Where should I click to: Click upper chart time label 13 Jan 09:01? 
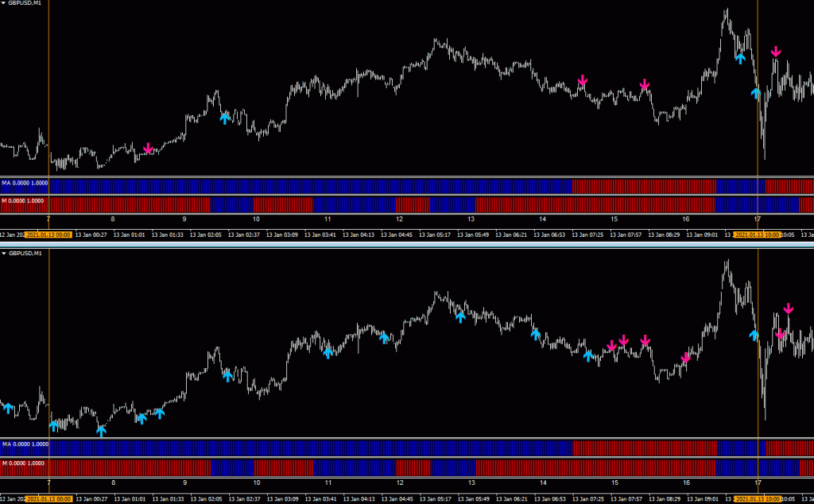click(x=702, y=235)
